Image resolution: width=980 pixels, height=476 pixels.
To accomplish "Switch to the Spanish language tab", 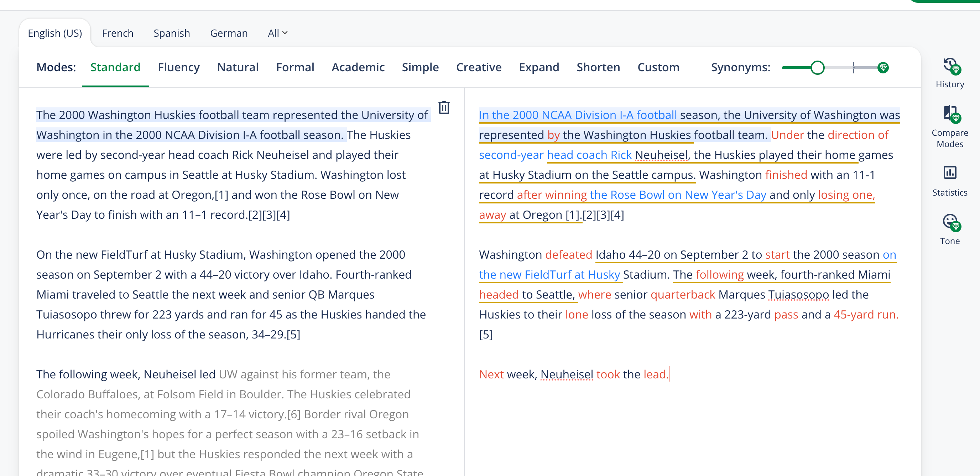I will point(172,33).
